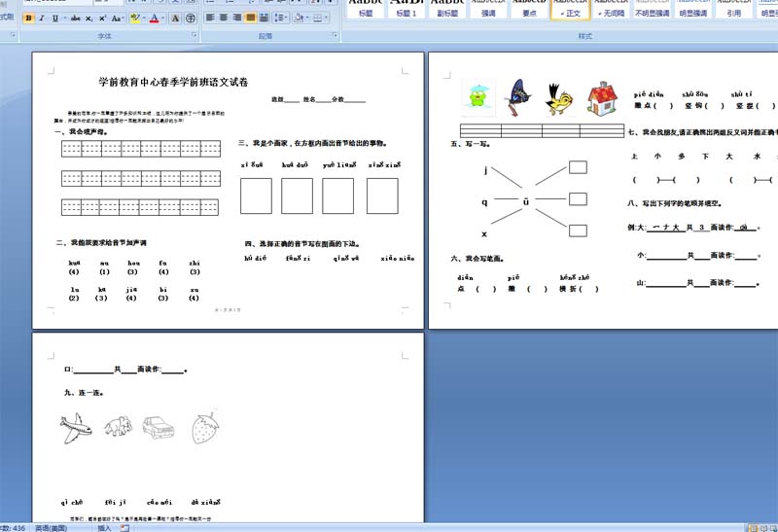
Task: Center align paragraph
Action: (x=224, y=18)
